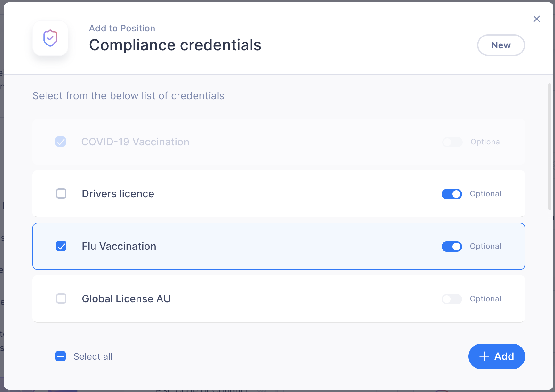Close the Compliance credentials dialog

[537, 19]
